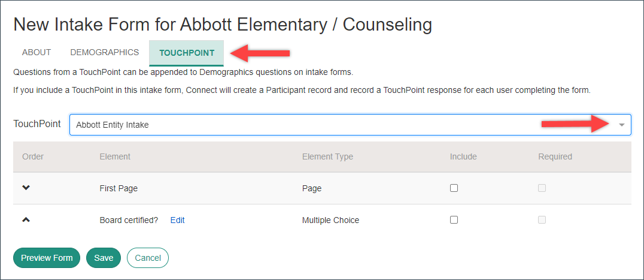The height and width of the screenshot is (280, 644).
Task: Click the Element column header
Action: click(115, 156)
